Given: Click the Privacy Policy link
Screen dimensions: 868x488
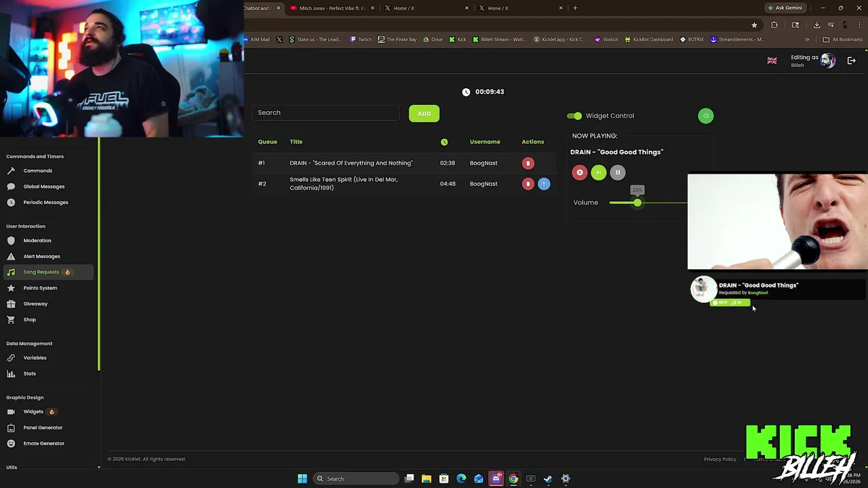Looking at the screenshot, I should point(719,460).
